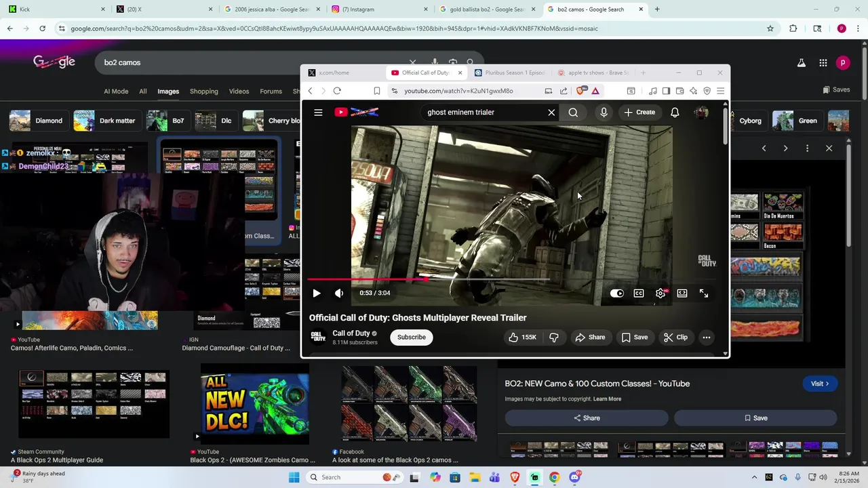Reload the Brave YouTube page

(337, 91)
